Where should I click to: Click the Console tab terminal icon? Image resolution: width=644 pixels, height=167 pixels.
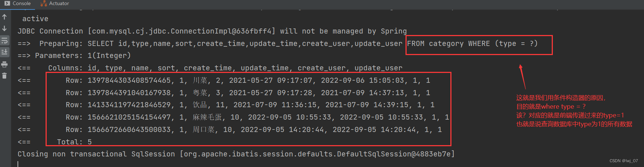7,3
